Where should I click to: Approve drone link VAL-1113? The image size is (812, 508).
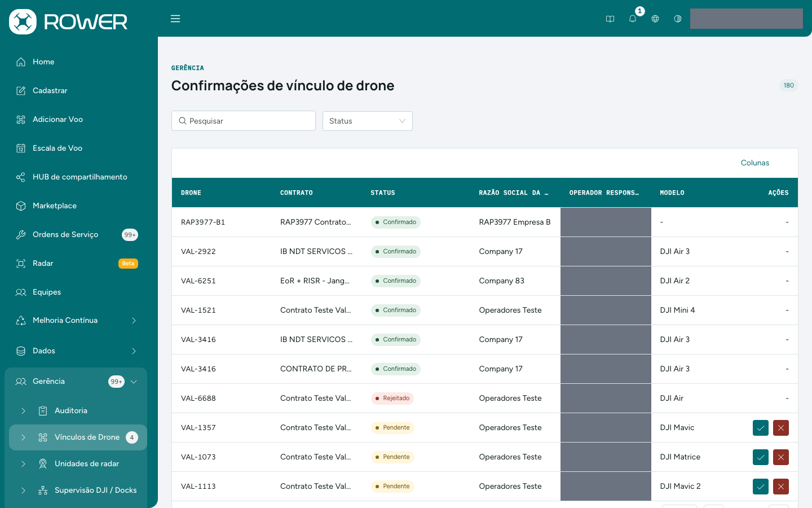tap(761, 487)
